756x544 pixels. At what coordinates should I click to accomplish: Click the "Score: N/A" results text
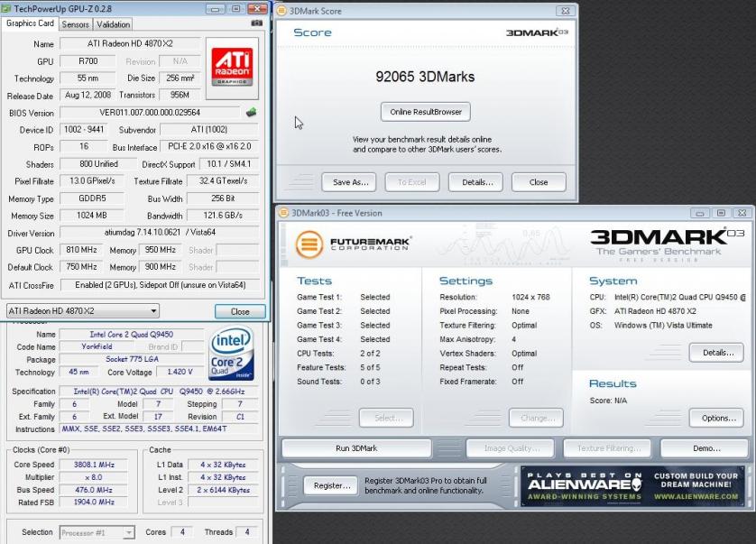(608, 401)
